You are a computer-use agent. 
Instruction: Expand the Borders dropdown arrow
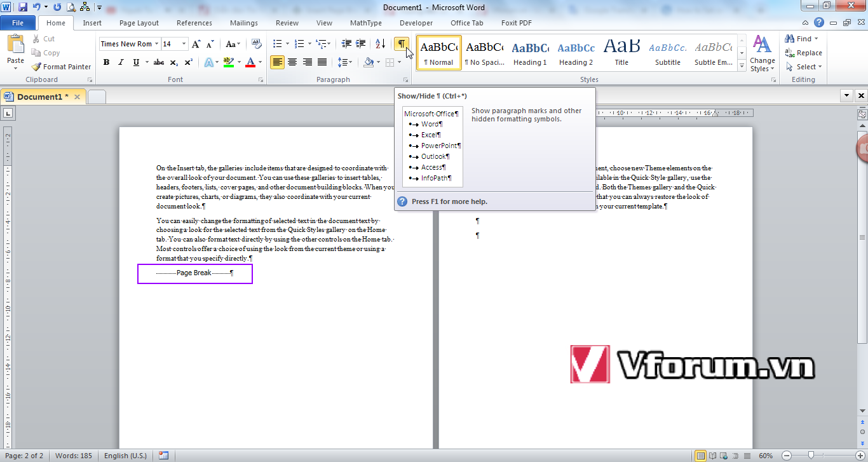coord(398,62)
